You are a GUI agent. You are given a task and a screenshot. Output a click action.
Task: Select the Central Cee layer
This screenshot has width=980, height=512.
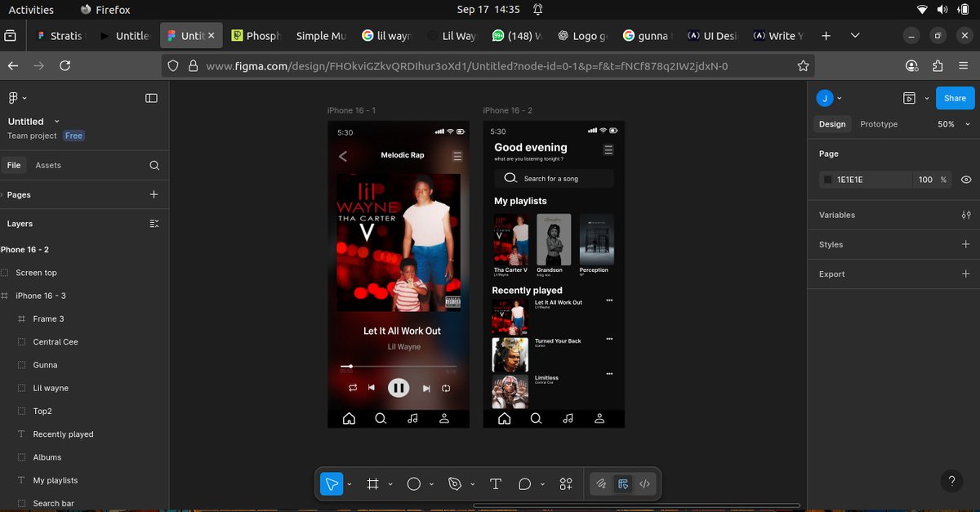click(x=56, y=342)
